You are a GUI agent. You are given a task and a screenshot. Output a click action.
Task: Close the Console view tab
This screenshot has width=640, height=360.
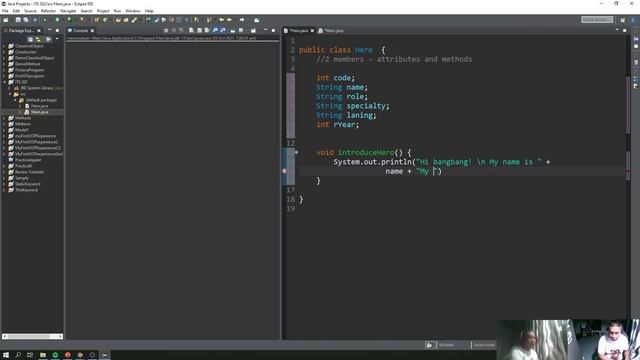click(92, 31)
